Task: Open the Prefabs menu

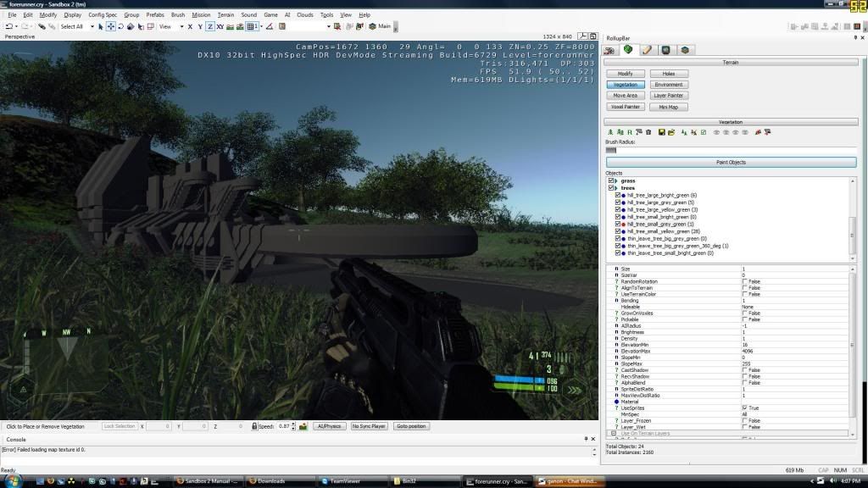Action: (x=155, y=15)
